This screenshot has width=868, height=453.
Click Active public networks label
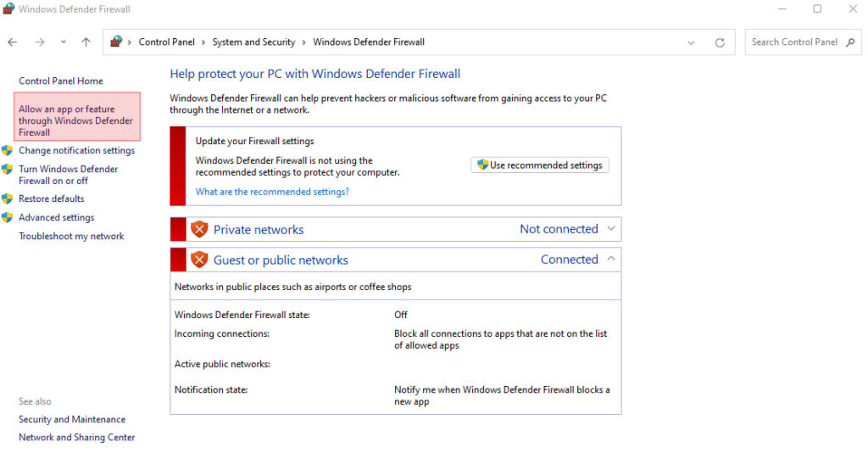[x=223, y=364]
